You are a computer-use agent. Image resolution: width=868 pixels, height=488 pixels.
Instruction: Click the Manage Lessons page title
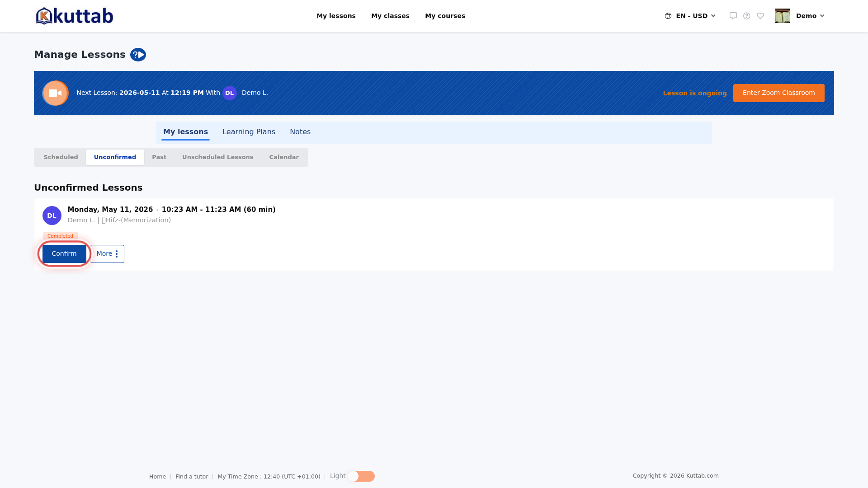80,55
